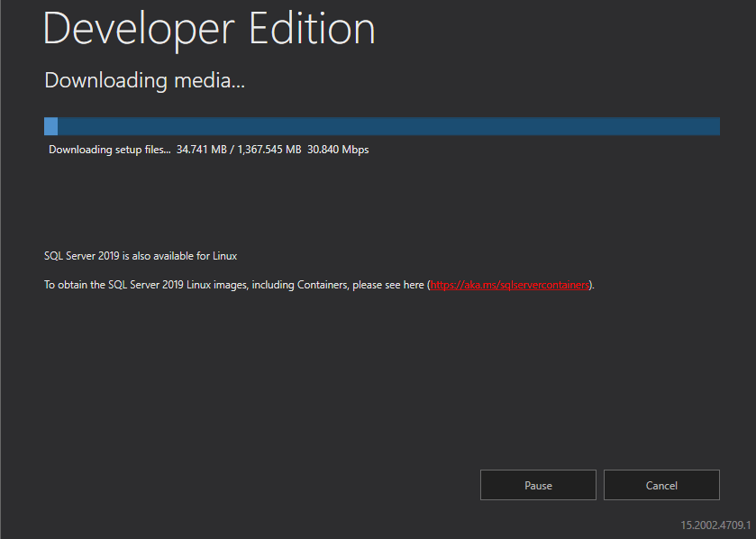756x539 pixels.
Task: Click the 34.741 MB downloaded amount
Action: 202,150
